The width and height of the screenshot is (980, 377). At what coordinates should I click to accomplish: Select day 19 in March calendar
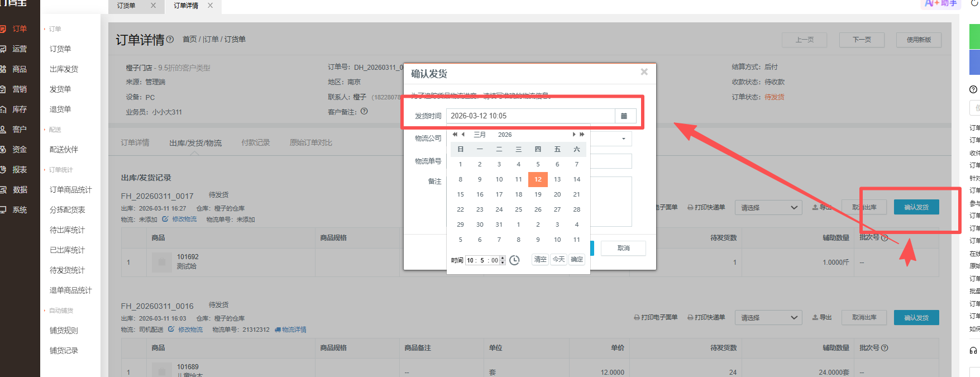(x=538, y=194)
